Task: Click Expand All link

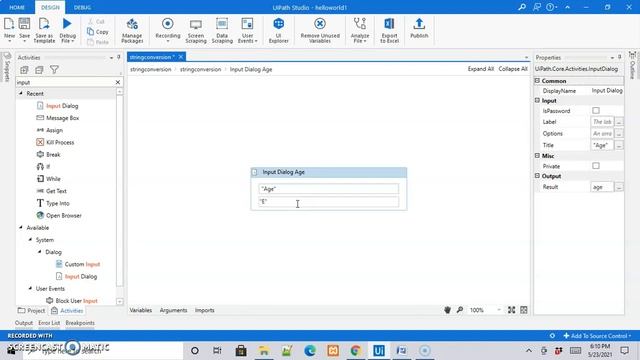Action: click(x=481, y=69)
